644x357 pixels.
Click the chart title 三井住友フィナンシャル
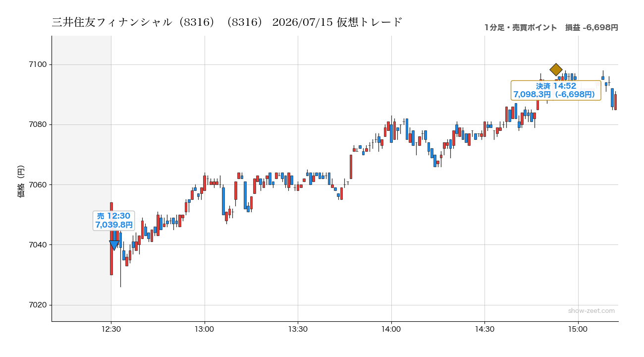(227, 22)
